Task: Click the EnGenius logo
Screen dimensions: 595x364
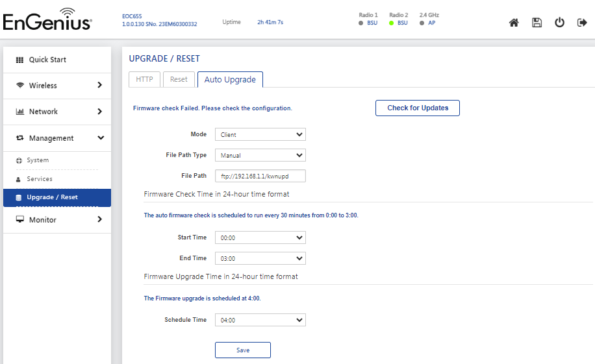Action: point(47,19)
